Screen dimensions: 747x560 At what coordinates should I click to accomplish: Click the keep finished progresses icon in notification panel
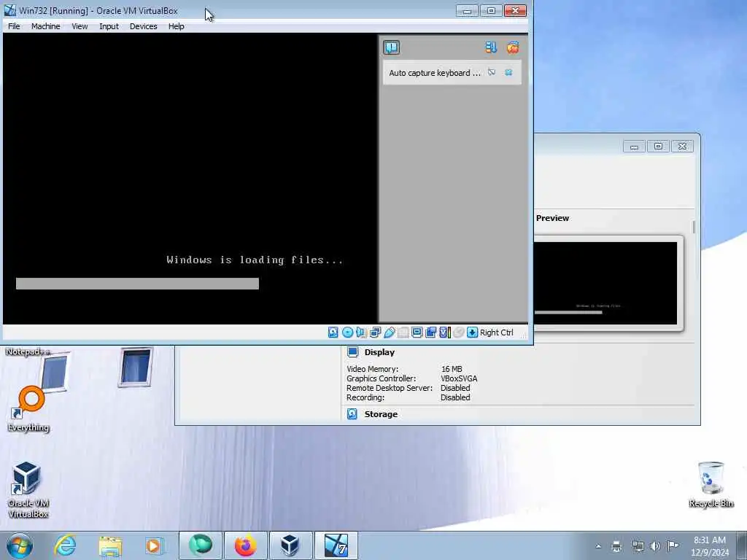491,47
